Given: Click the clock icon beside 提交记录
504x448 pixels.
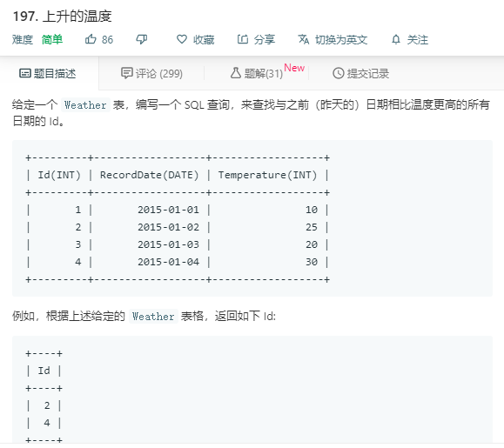Looking at the screenshot, I should 338,73.
